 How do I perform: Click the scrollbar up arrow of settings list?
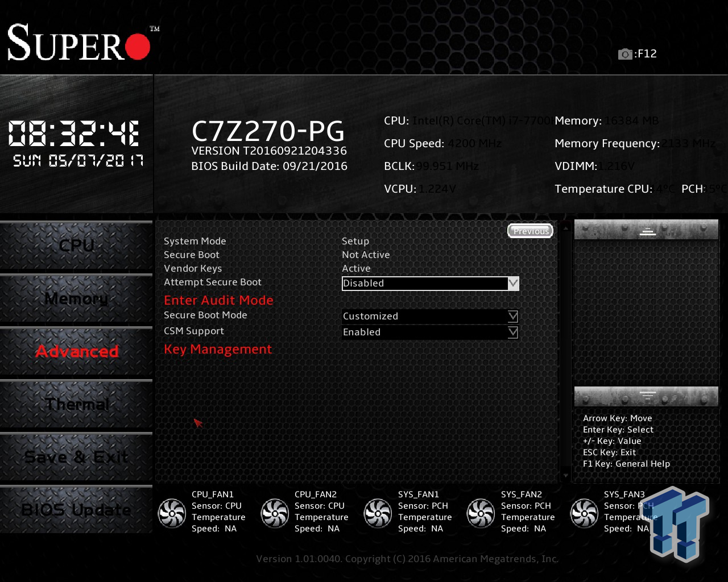[x=565, y=227]
